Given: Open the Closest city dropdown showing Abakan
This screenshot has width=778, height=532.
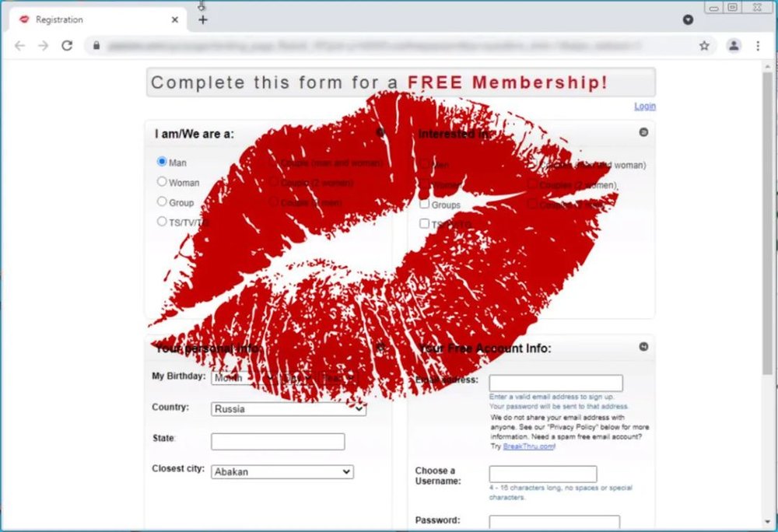Looking at the screenshot, I should tap(282, 471).
